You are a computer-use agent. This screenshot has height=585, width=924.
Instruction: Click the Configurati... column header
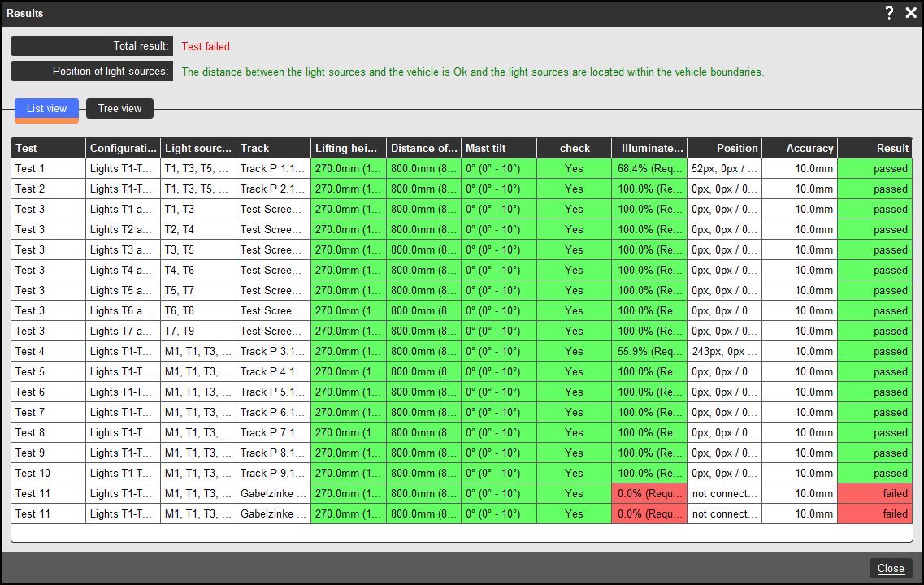[x=124, y=149]
